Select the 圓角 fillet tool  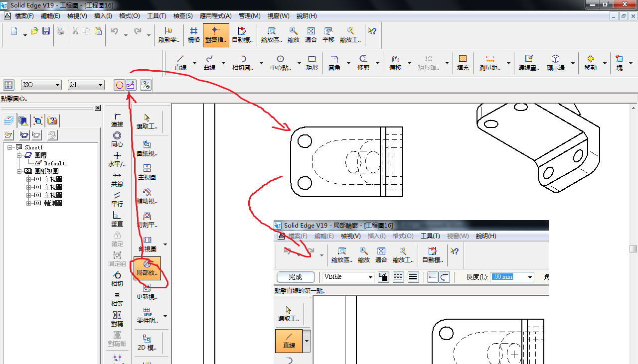coord(334,63)
